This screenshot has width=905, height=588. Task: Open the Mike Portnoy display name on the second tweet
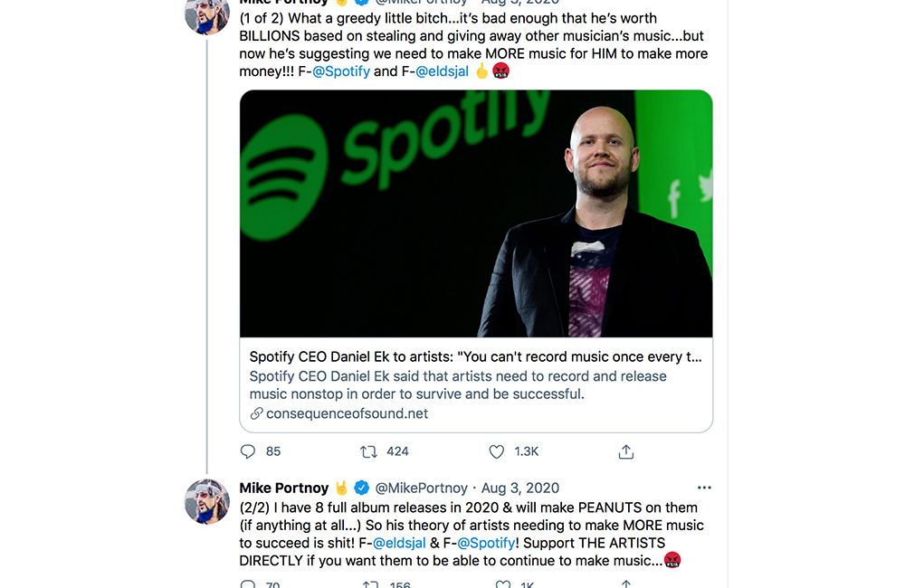pyautogui.click(x=284, y=488)
